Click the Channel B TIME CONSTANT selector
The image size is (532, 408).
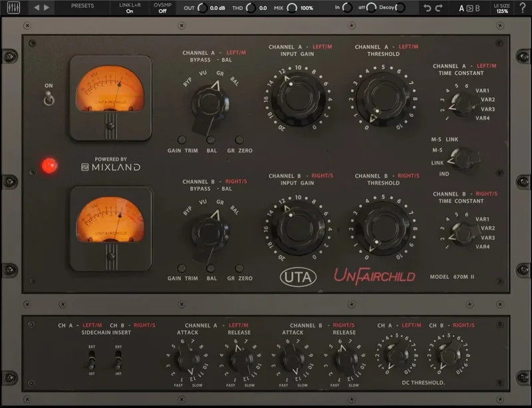(464, 234)
